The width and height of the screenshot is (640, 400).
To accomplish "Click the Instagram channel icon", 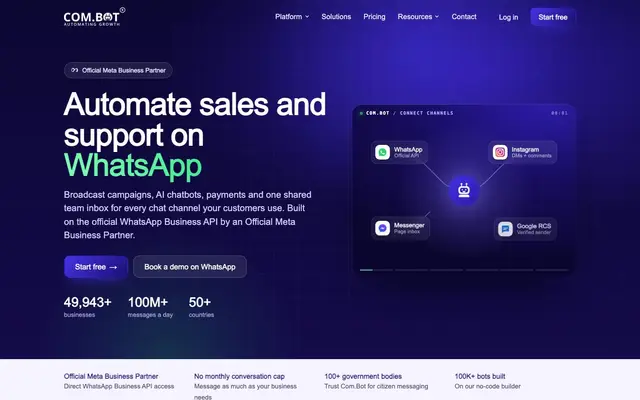I will [500, 152].
